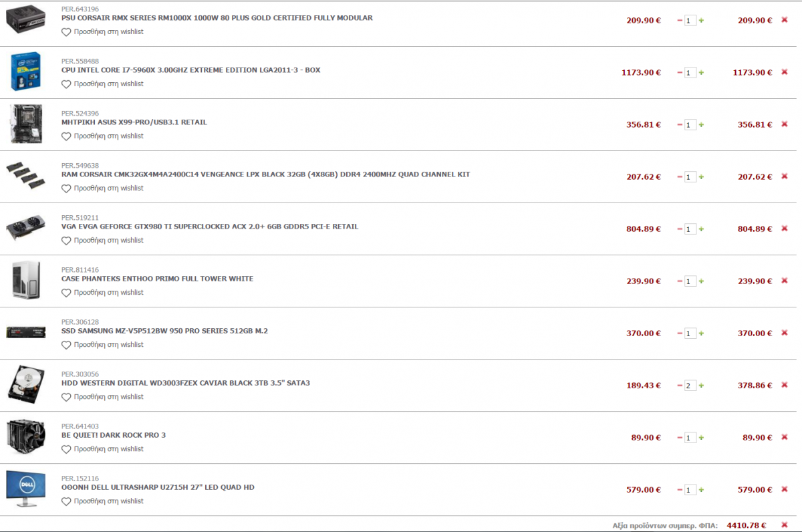
Task: Add be quiet! Dark Rock Pro 3 to wishlist
Action: coord(102,449)
